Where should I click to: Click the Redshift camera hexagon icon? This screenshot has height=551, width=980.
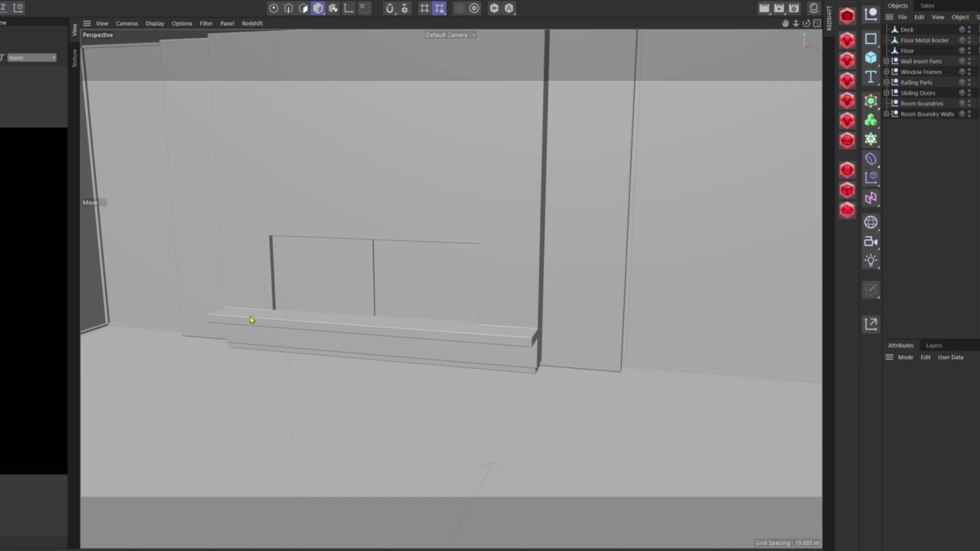coord(847,16)
